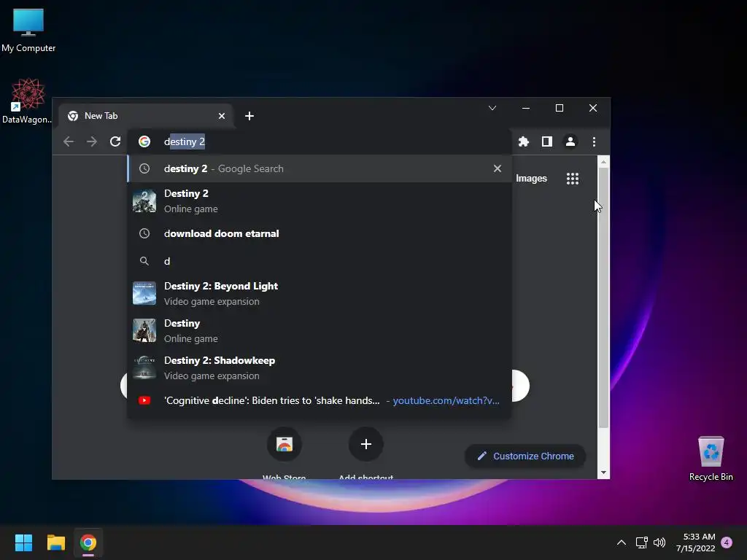The height and width of the screenshot is (560, 747).
Task: Open the tab search dropdown arrow
Action: (x=492, y=108)
